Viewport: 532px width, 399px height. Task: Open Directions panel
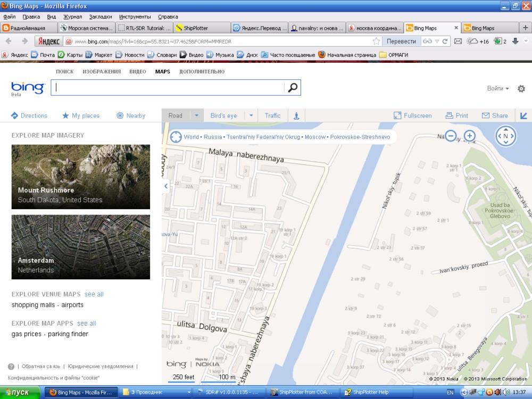(29, 115)
